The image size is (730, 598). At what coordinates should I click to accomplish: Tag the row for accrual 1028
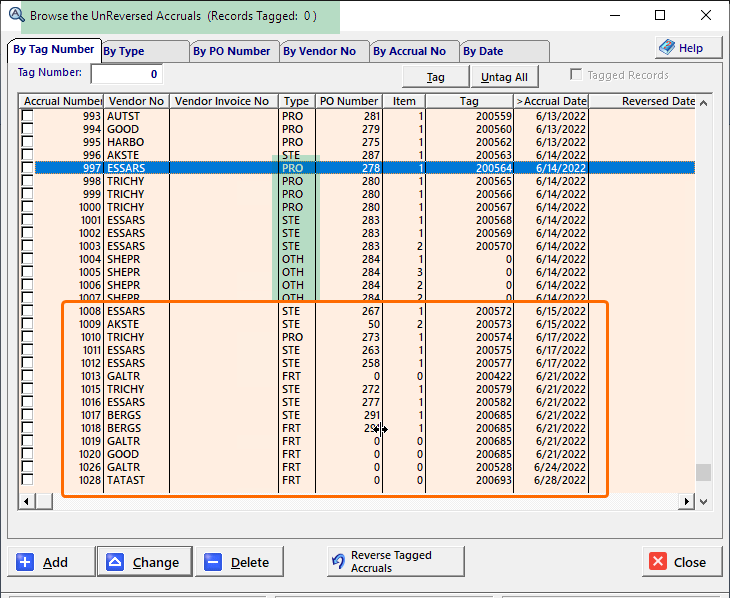(x=28, y=480)
